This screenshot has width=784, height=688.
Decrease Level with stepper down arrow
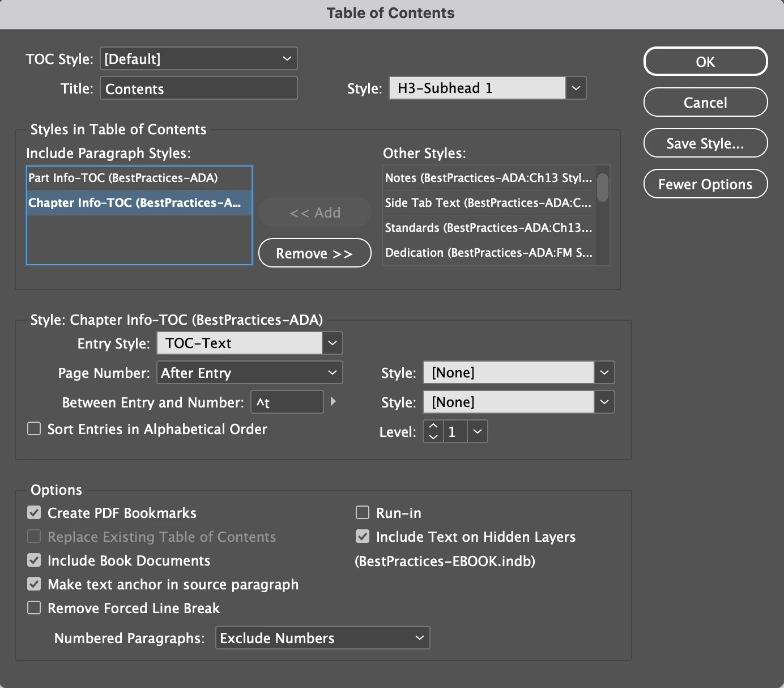coord(433,437)
